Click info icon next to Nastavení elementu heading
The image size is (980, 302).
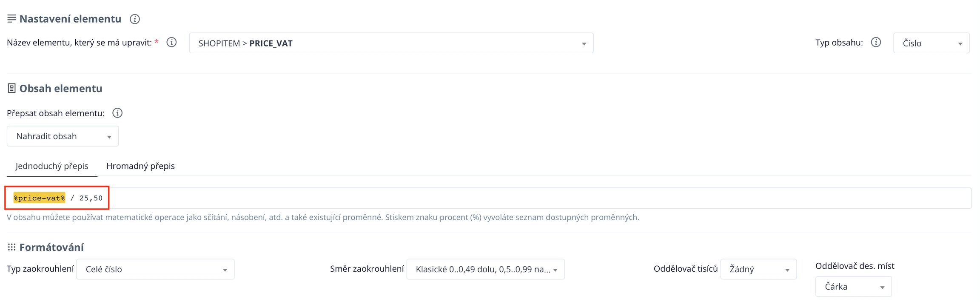[135, 19]
